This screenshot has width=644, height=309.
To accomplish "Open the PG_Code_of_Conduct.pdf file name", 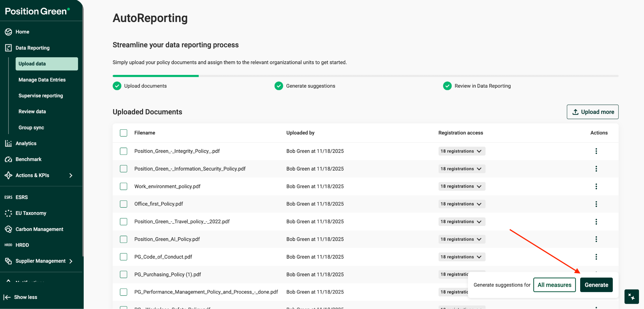I will pos(163,257).
